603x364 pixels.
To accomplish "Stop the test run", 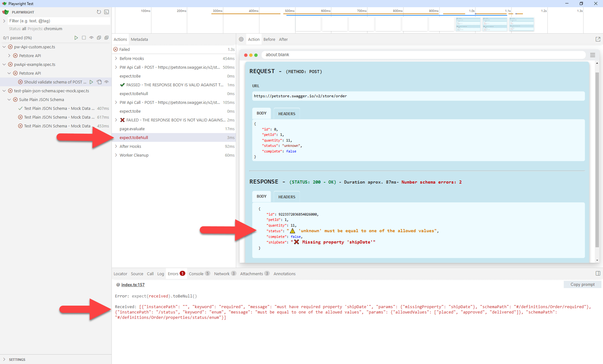I will pyautogui.click(x=84, y=38).
